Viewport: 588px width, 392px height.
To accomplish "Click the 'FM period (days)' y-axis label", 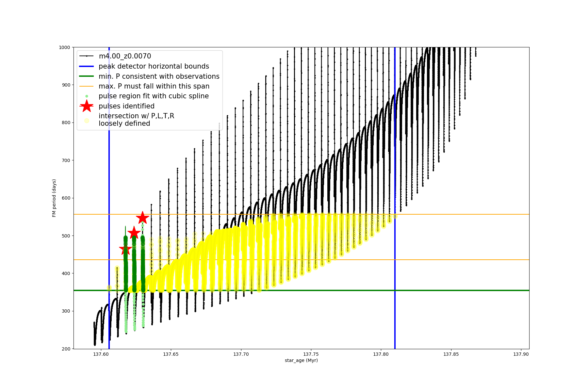I will [x=54, y=198].
